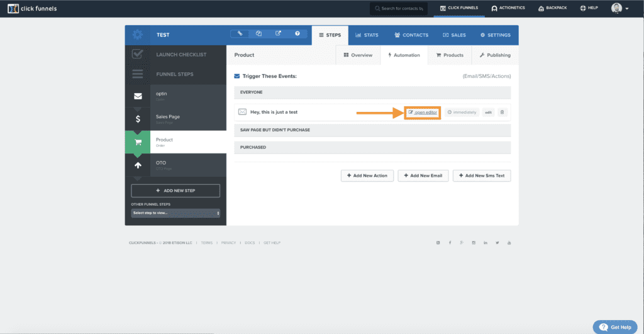Viewport: 644px width, 334px height.
Task: Open Click Funnels top navigation item
Action: 459,8
